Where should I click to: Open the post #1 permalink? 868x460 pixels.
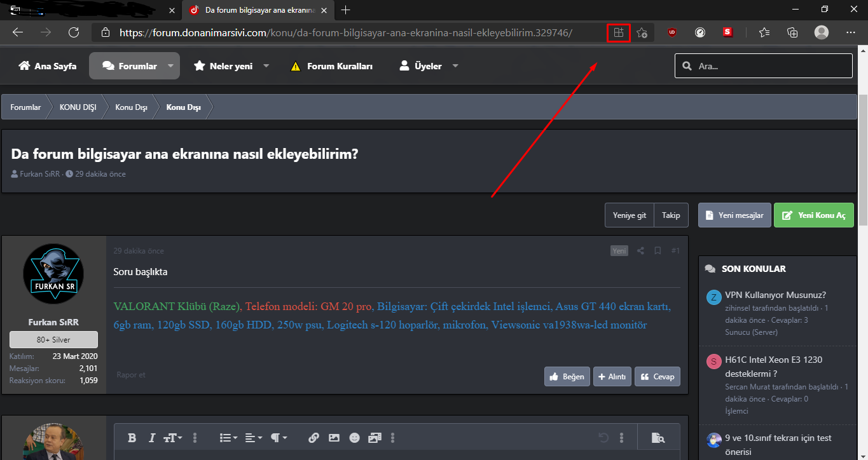click(x=675, y=250)
